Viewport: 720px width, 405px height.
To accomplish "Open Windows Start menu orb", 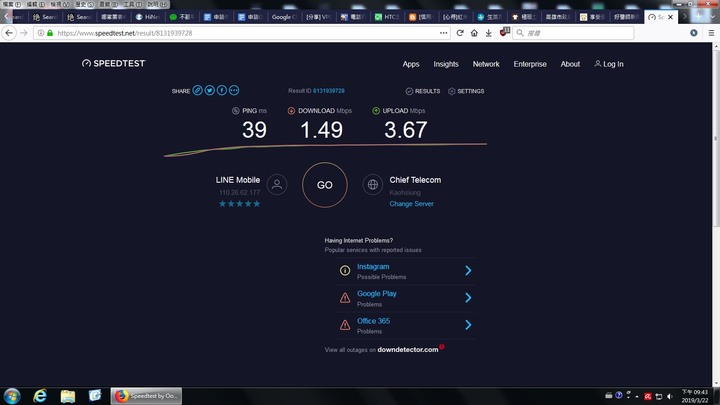I will (12, 396).
